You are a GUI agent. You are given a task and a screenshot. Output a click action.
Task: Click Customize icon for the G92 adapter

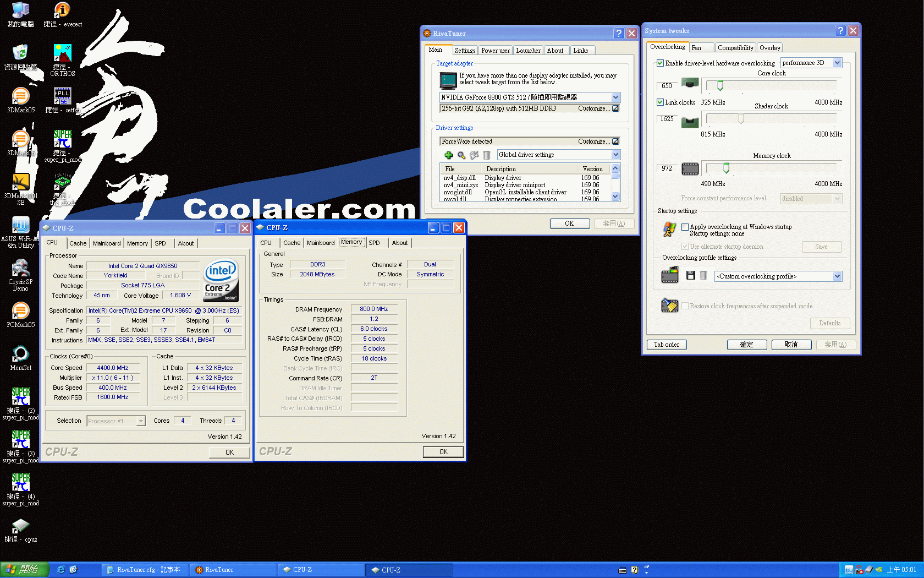pos(615,108)
